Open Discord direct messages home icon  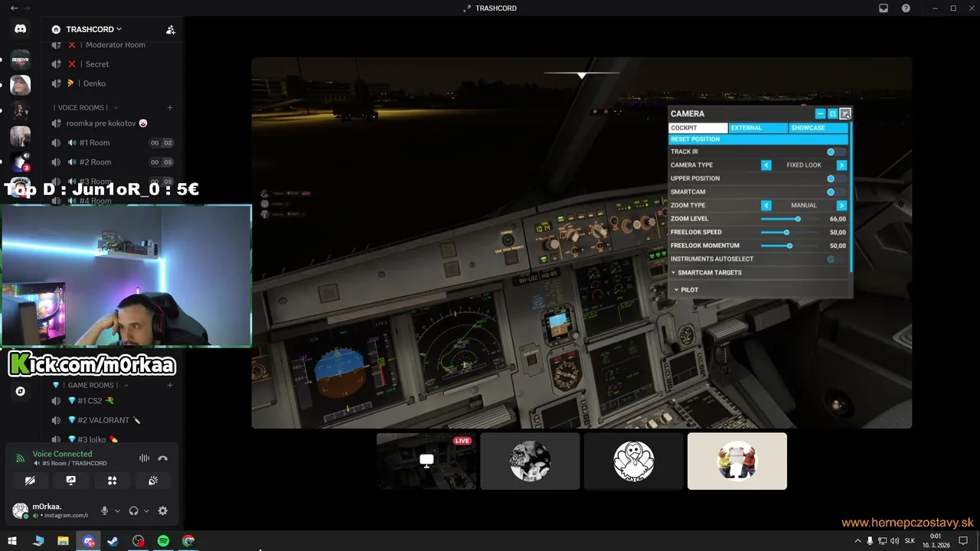pos(20,29)
